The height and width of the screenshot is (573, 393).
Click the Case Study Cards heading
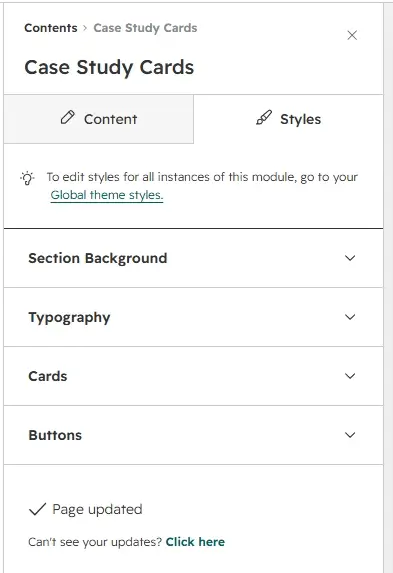[x=109, y=68]
